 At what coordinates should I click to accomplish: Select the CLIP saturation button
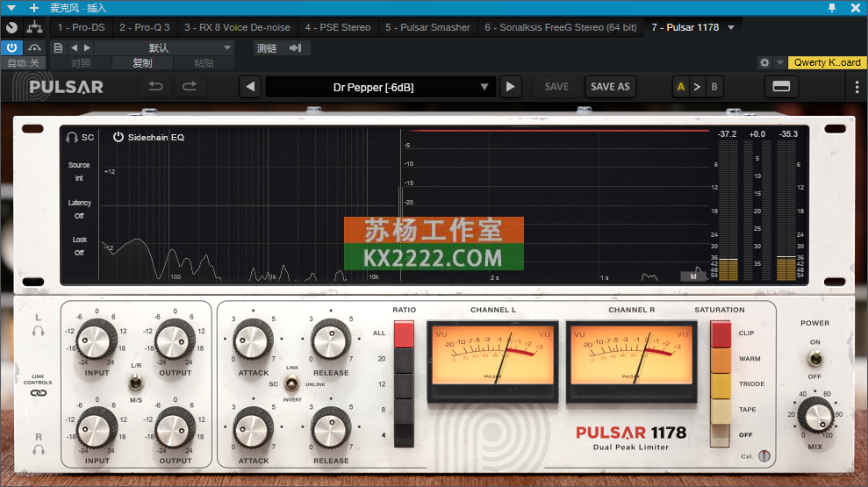721,334
